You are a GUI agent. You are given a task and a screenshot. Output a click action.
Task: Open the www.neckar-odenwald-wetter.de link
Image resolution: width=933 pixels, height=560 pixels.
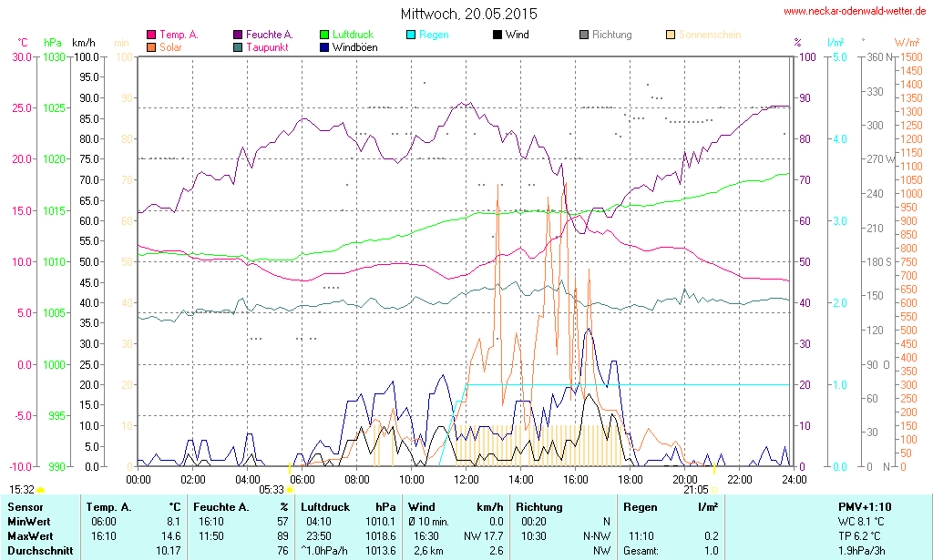[x=855, y=12]
